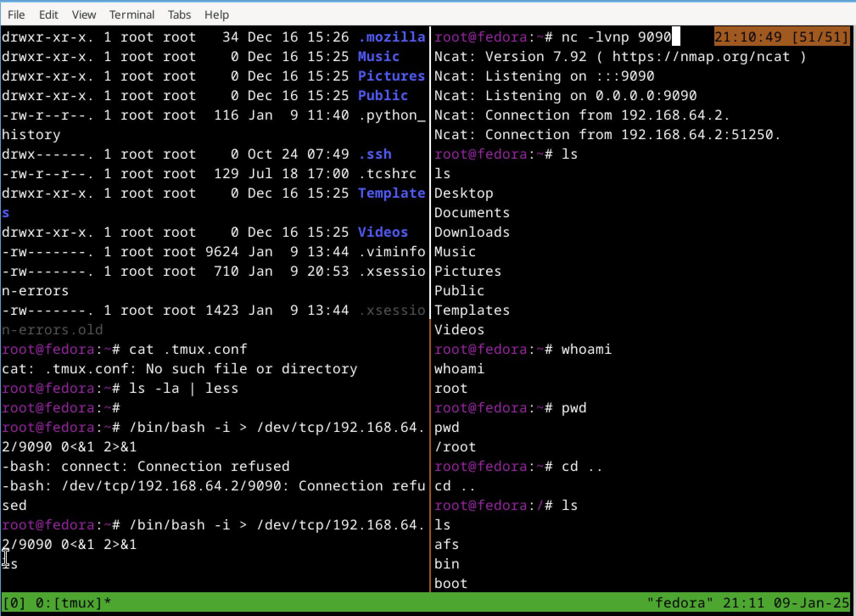Viewport: 856px width, 616px height.
Task: Click the fedora hostname in status bar
Action: pyautogui.click(x=680, y=603)
